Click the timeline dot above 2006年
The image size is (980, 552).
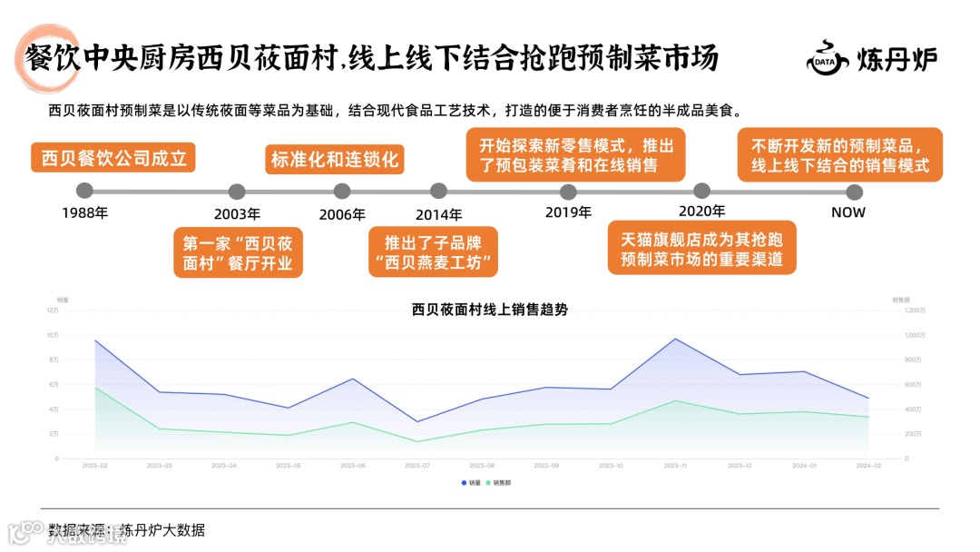[x=342, y=191]
